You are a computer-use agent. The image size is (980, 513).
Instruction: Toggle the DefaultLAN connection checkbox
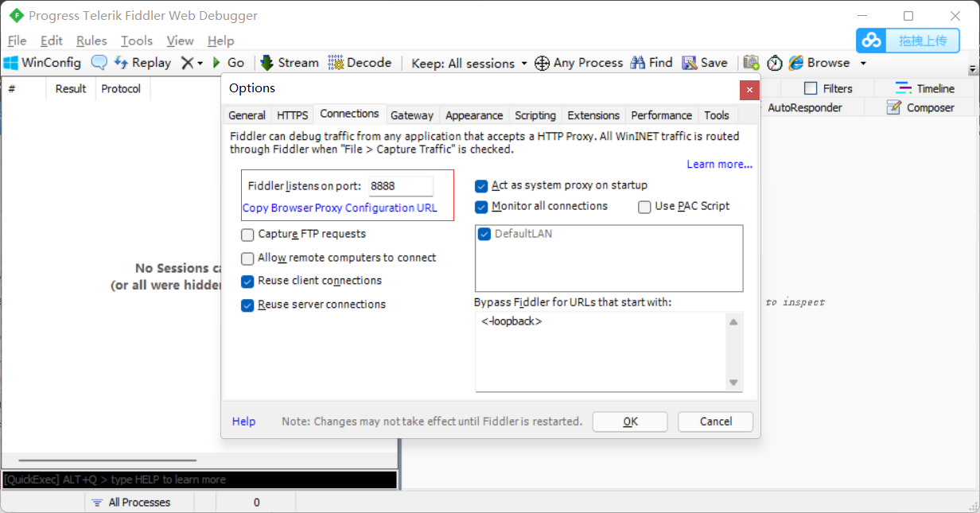point(484,234)
